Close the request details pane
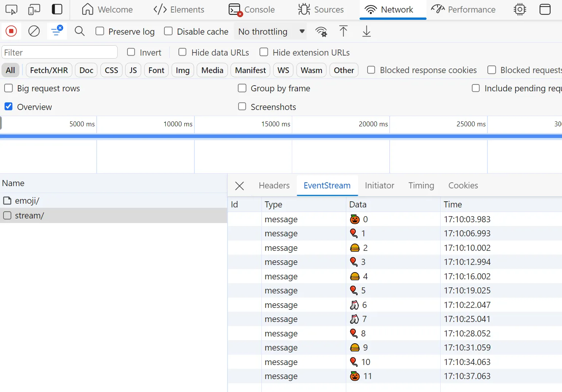 tap(240, 186)
